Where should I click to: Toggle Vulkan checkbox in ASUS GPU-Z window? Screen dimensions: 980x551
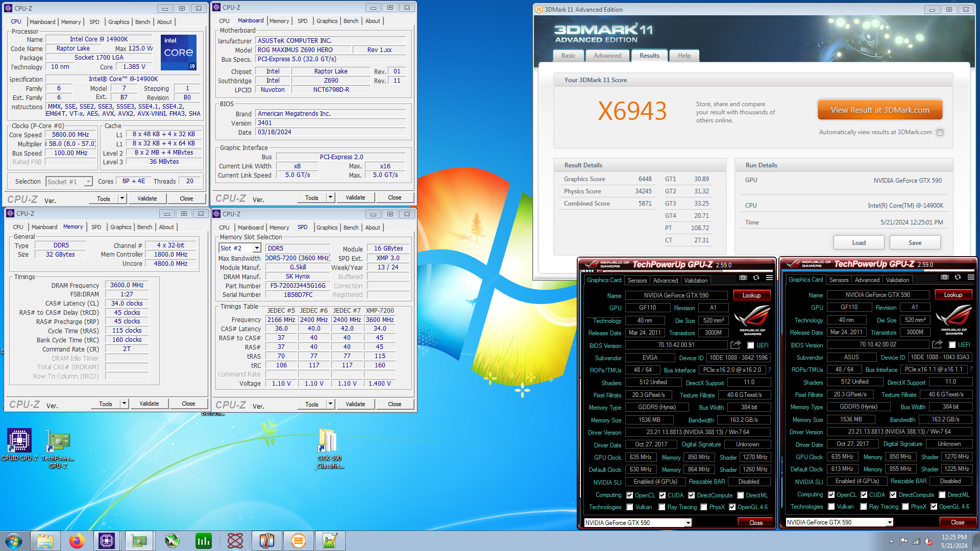[831, 507]
